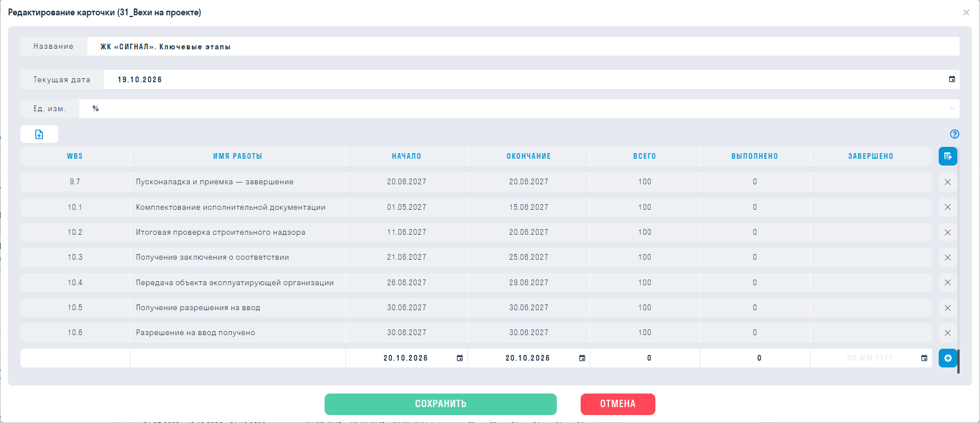
Task: Delete row 10.4 Передача объекта
Action: 948,282
